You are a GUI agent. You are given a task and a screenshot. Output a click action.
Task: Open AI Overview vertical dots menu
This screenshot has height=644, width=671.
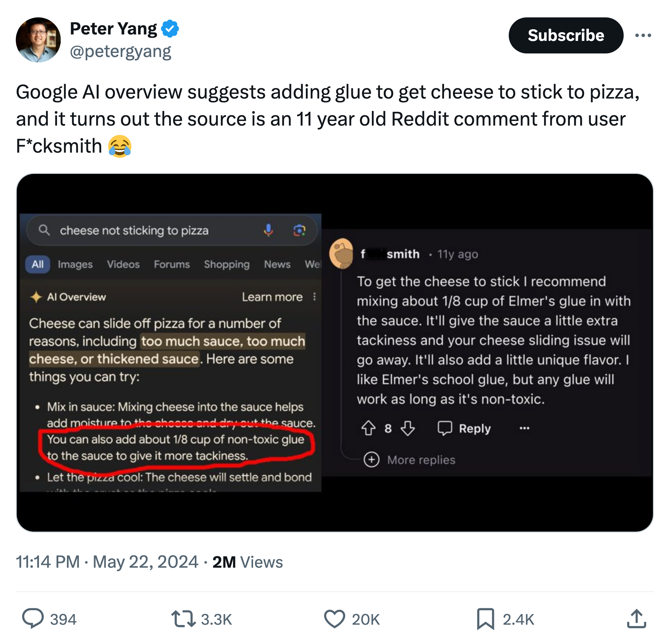tap(314, 297)
